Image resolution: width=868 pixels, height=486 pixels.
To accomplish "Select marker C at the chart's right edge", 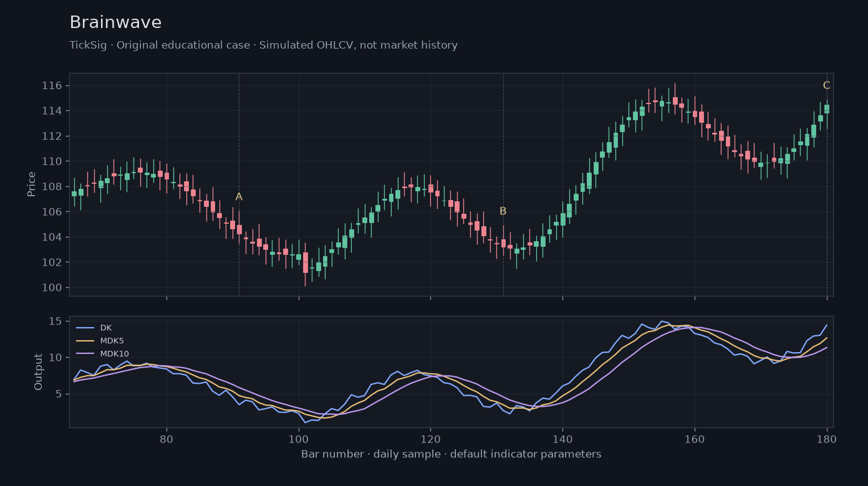I will click(826, 85).
